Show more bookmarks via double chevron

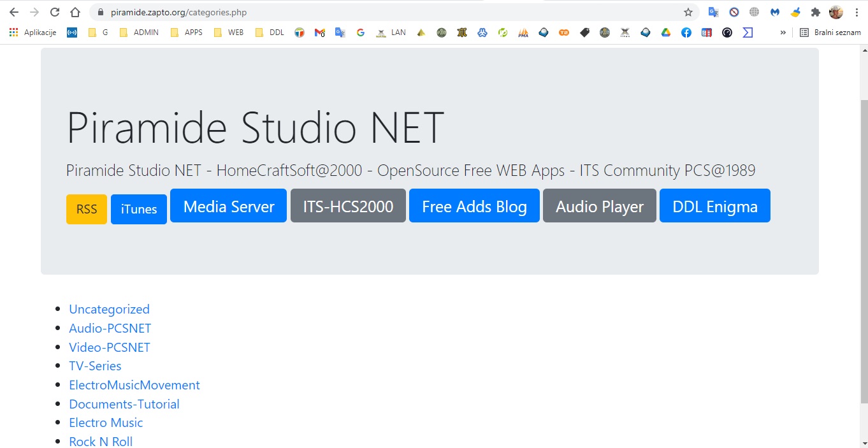click(783, 33)
